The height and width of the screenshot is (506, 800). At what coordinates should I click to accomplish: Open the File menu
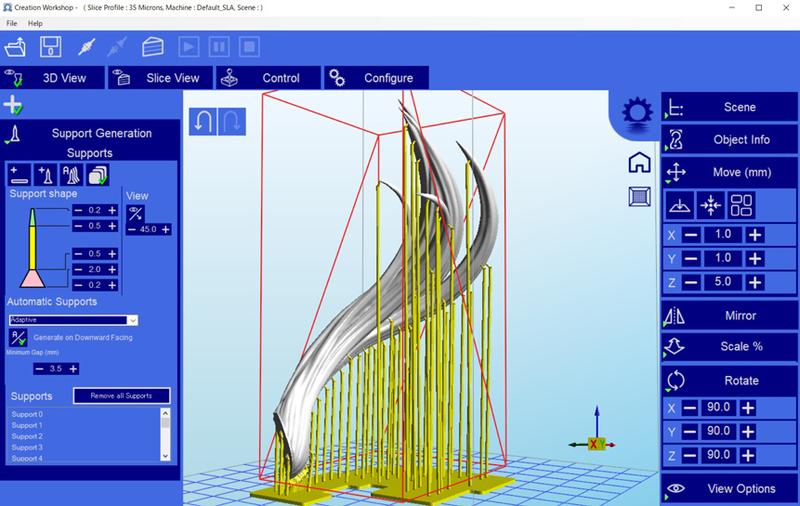pos(12,22)
